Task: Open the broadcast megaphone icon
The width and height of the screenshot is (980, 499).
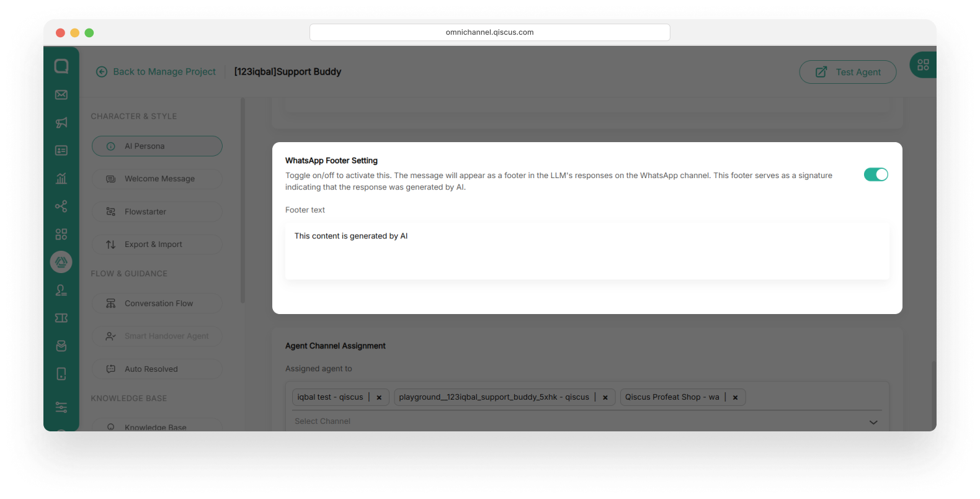Action: 61,123
